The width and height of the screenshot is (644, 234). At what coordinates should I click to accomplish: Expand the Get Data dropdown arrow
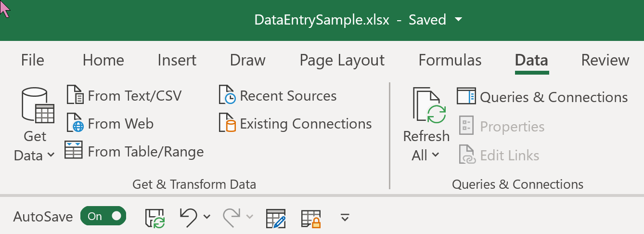(x=51, y=156)
